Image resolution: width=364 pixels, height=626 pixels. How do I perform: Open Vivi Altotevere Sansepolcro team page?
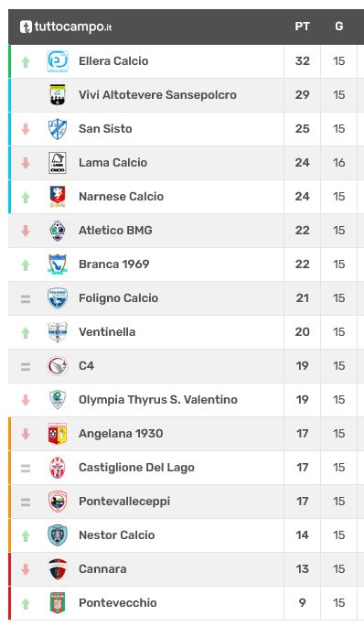157,95
